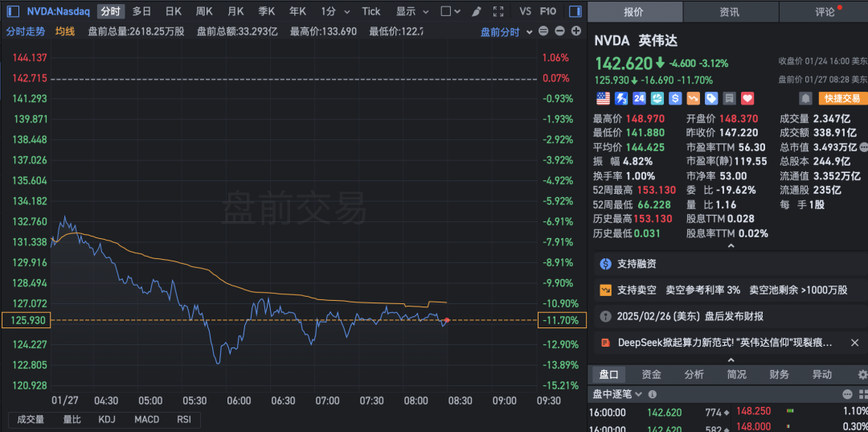
Task: Open the 异动 unusual activity tab
Action: (x=821, y=375)
